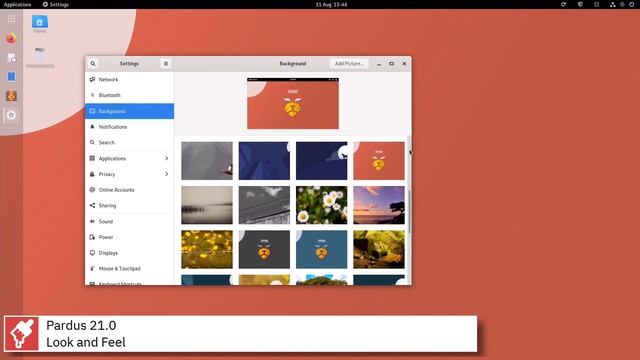Select the highlighted Background sidebar row
640x360 pixels.
coord(129,111)
